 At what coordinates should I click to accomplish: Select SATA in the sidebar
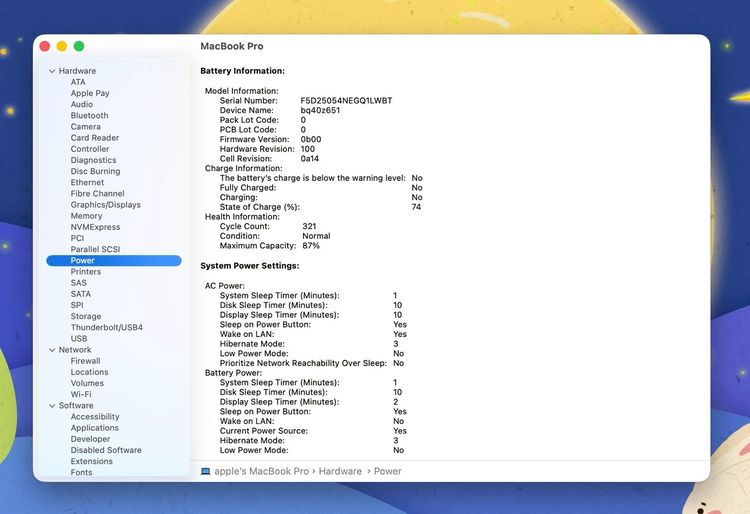click(80, 294)
